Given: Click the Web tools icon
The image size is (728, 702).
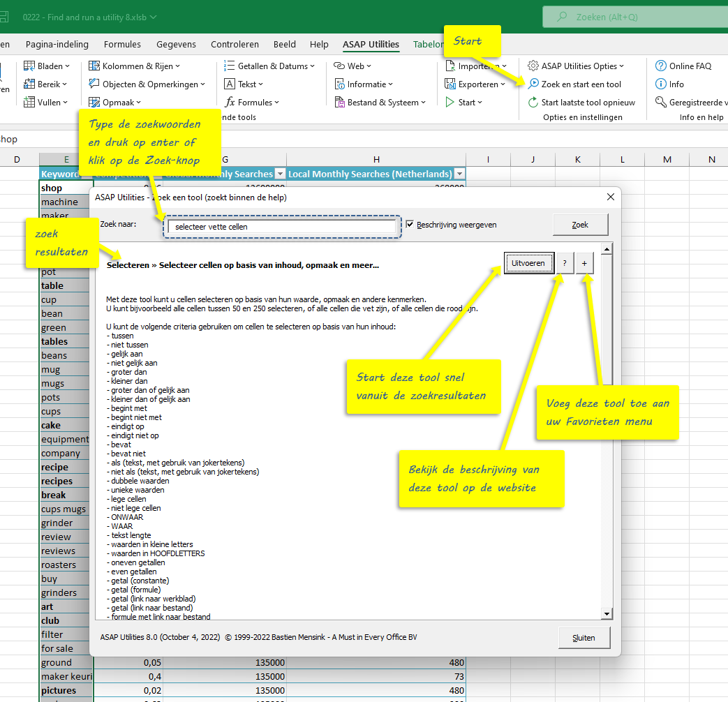Looking at the screenshot, I should coord(339,66).
